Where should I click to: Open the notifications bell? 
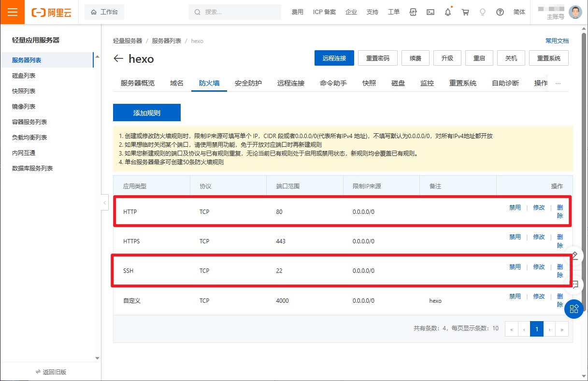448,12
